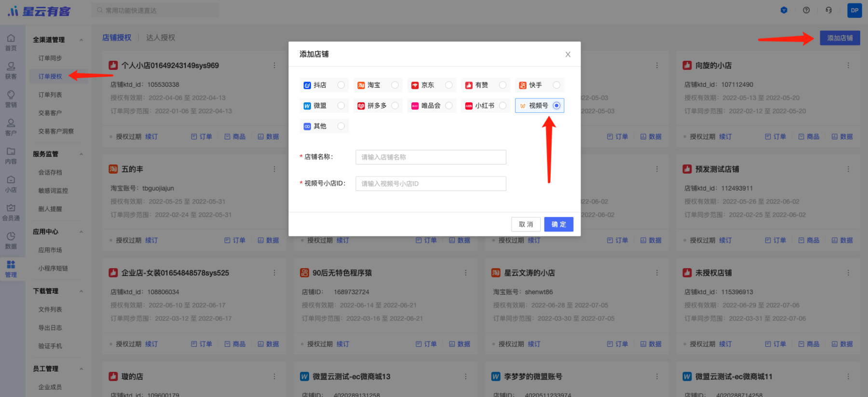Open 文件列表 menu item

click(50, 310)
